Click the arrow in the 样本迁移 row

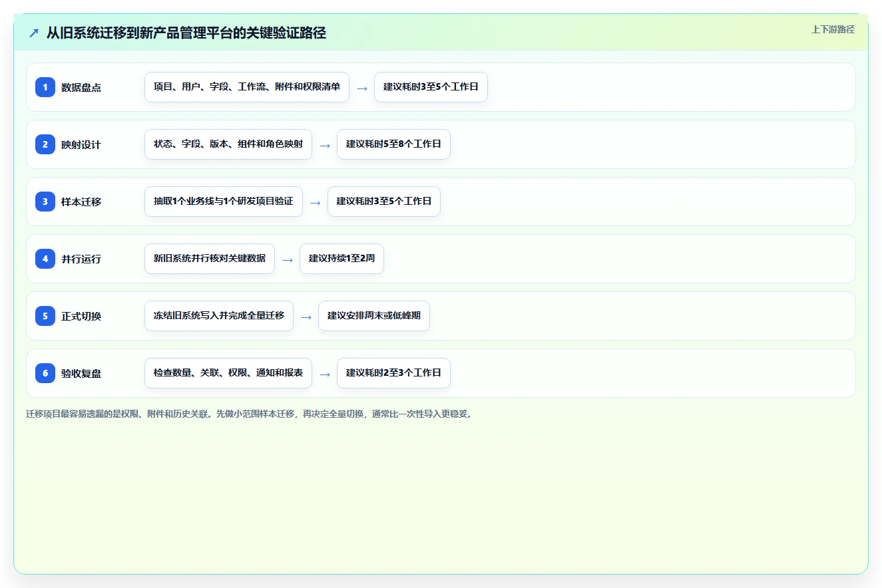tap(315, 202)
